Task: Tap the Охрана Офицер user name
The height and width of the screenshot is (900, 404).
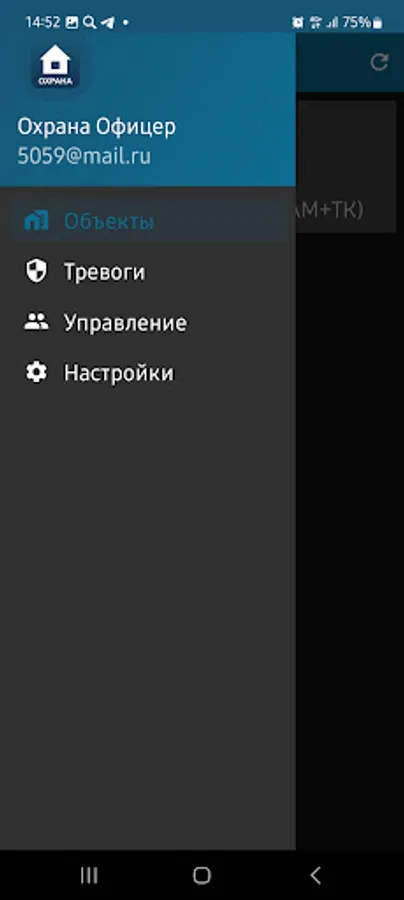Action: 96,127
